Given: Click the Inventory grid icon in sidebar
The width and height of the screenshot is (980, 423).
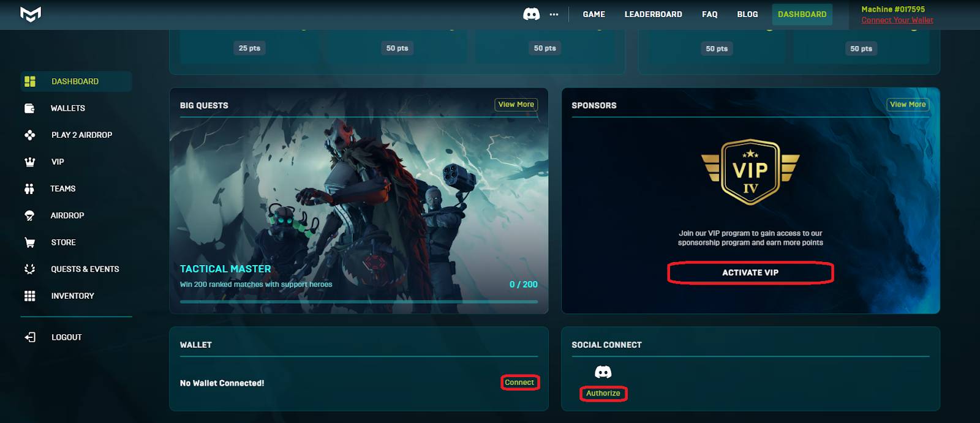Looking at the screenshot, I should [29, 296].
